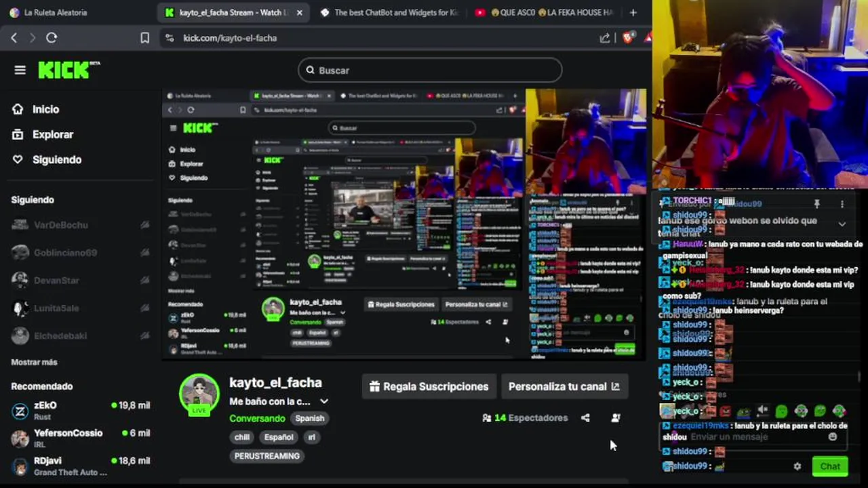Open followed channel LunitaSale
Image resolution: width=868 pixels, height=488 pixels.
[x=80, y=308]
